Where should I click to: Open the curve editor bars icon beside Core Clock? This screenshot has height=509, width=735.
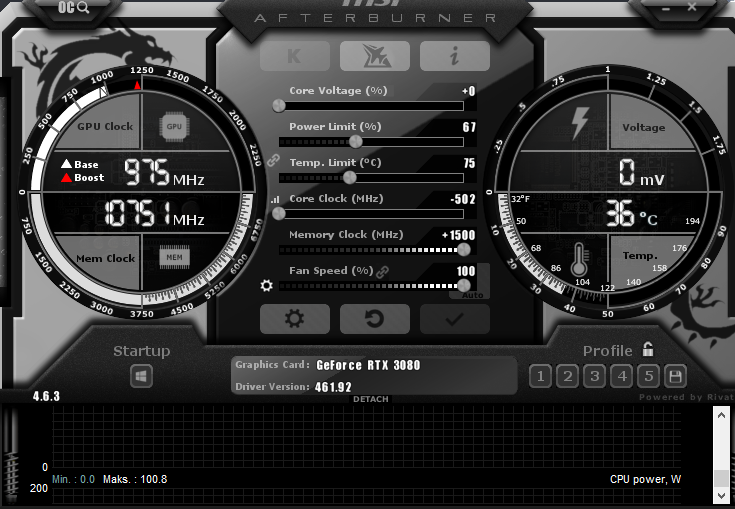click(275, 200)
